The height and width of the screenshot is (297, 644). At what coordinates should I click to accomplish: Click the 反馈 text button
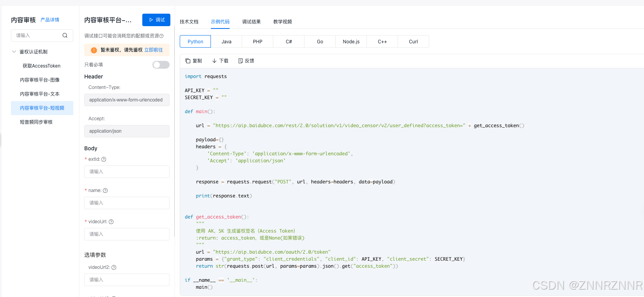pos(249,61)
